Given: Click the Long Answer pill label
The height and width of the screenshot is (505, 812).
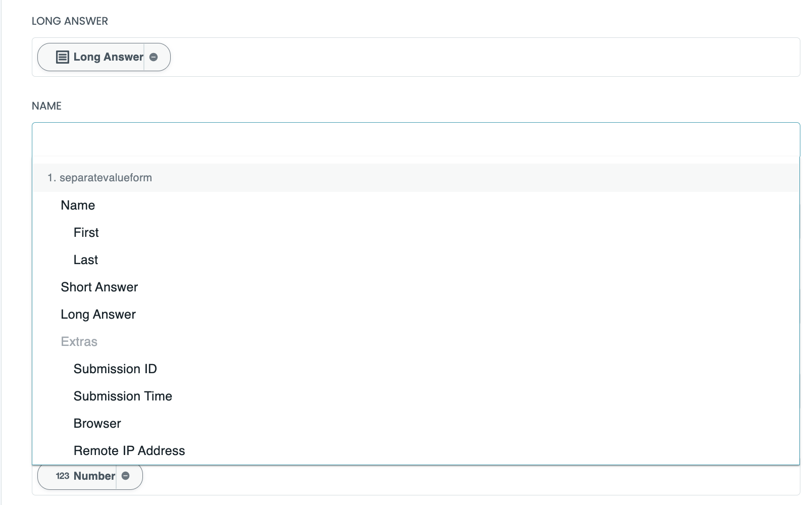Looking at the screenshot, I should click(108, 57).
